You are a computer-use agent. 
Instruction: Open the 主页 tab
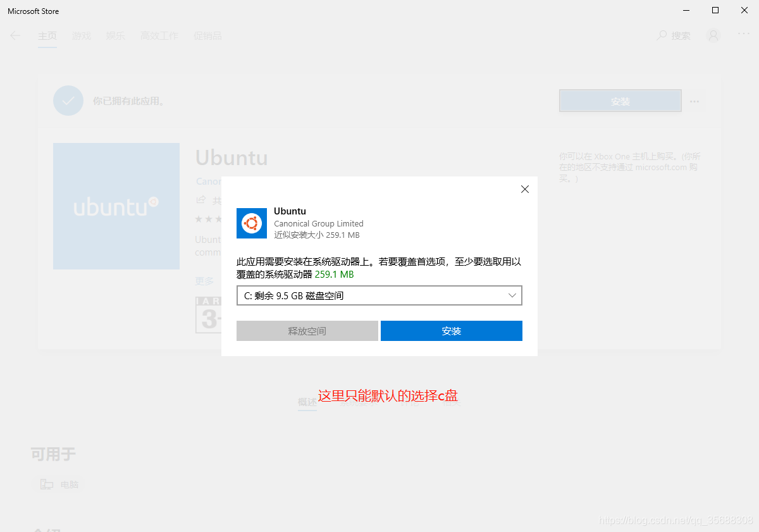(x=47, y=36)
